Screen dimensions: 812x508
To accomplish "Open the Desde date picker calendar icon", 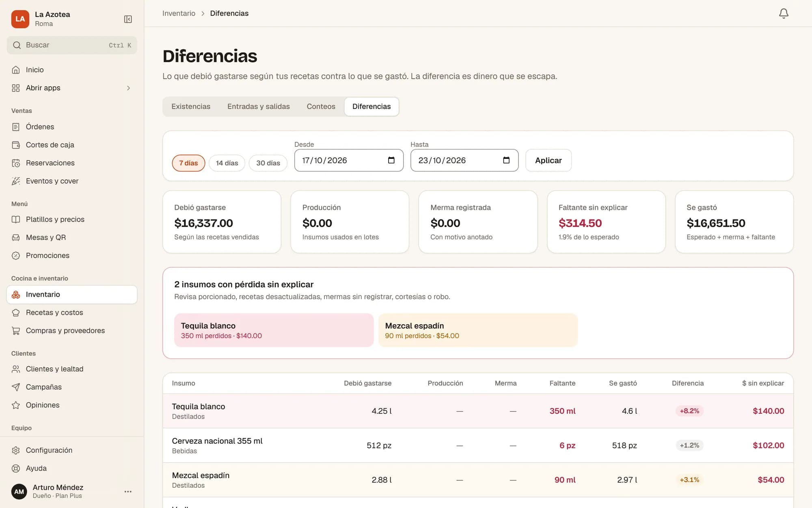I will 391,160.
